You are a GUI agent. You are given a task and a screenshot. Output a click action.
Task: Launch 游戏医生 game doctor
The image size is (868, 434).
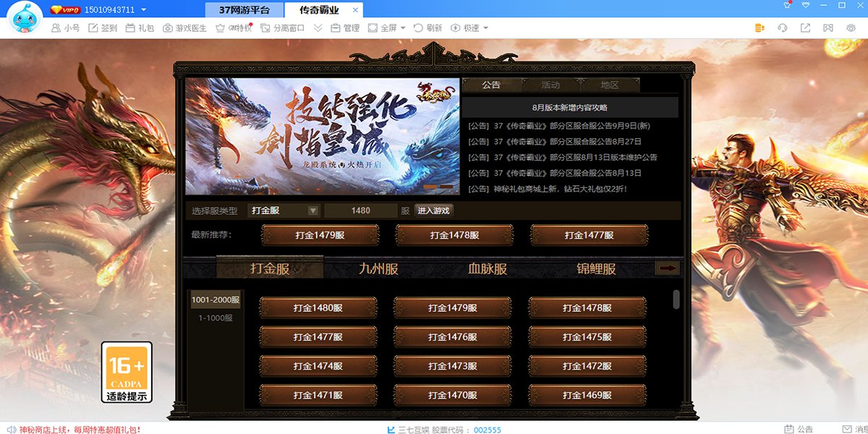tap(184, 28)
